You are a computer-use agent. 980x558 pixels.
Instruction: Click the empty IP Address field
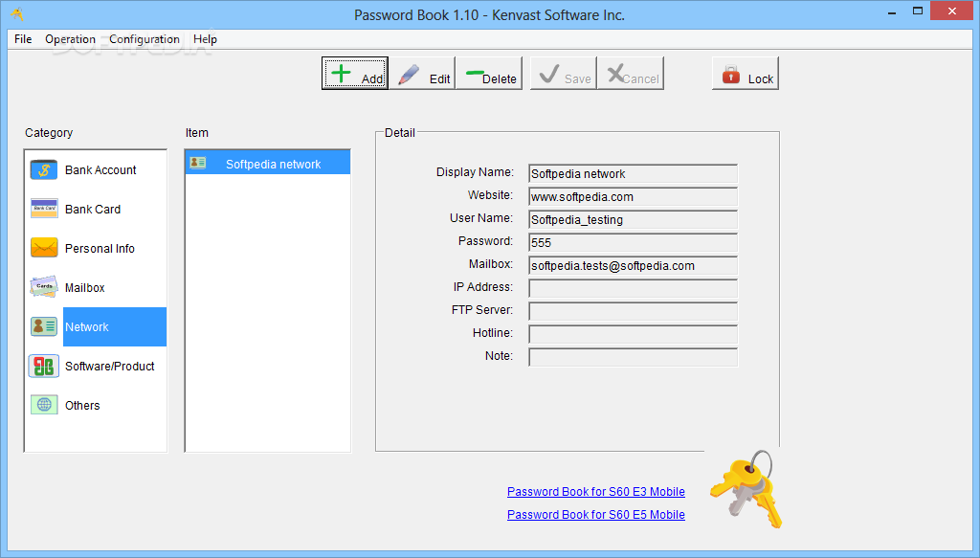click(x=634, y=288)
